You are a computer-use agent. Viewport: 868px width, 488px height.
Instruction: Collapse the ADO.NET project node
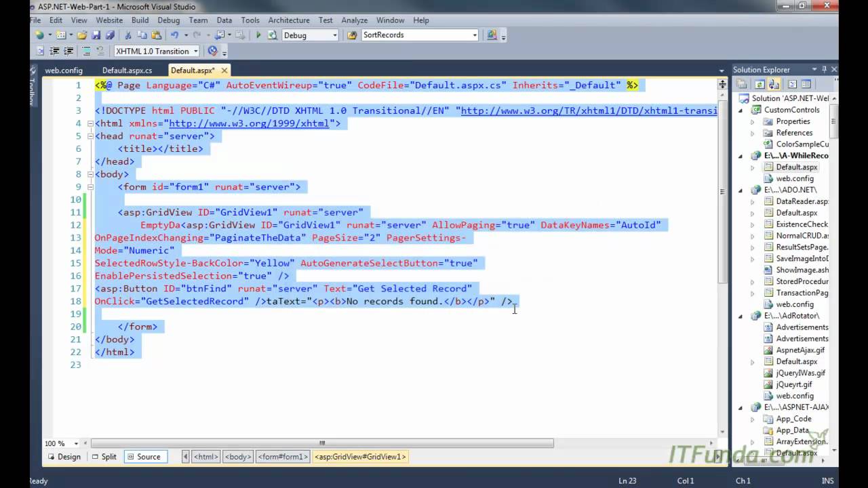point(741,190)
